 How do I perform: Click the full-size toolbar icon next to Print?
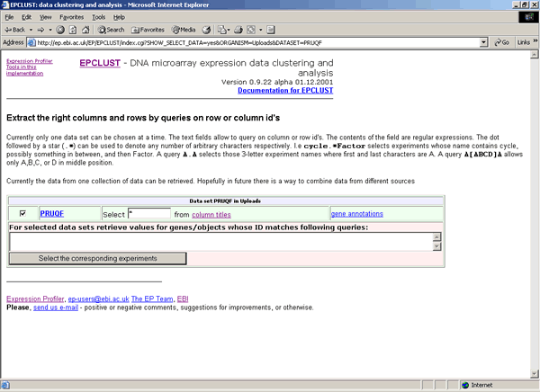coord(251,30)
